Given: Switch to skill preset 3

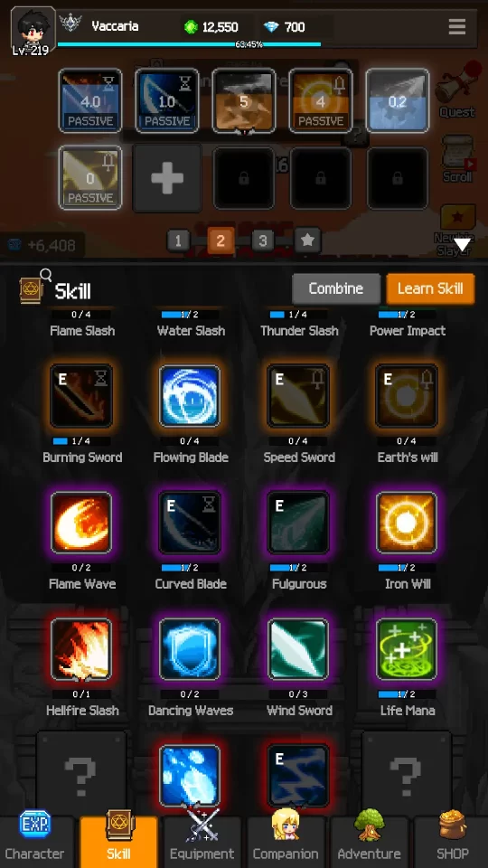Looking at the screenshot, I should click(x=263, y=241).
